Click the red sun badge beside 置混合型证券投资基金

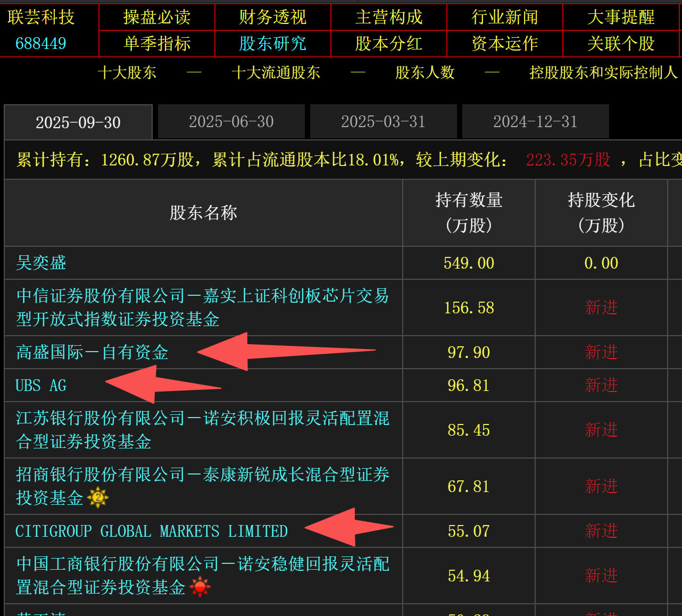click(x=200, y=587)
